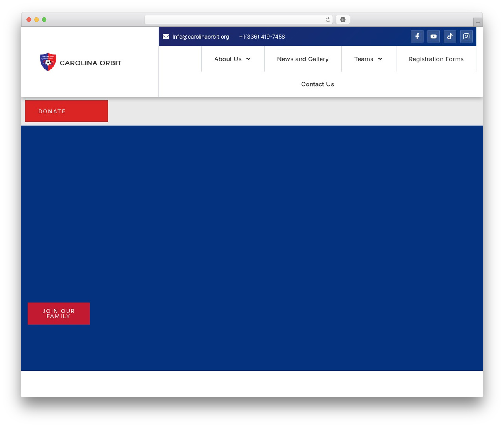The height and width of the screenshot is (427, 504).
Task: Open the Instagram social icon
Action: (466, 36)
